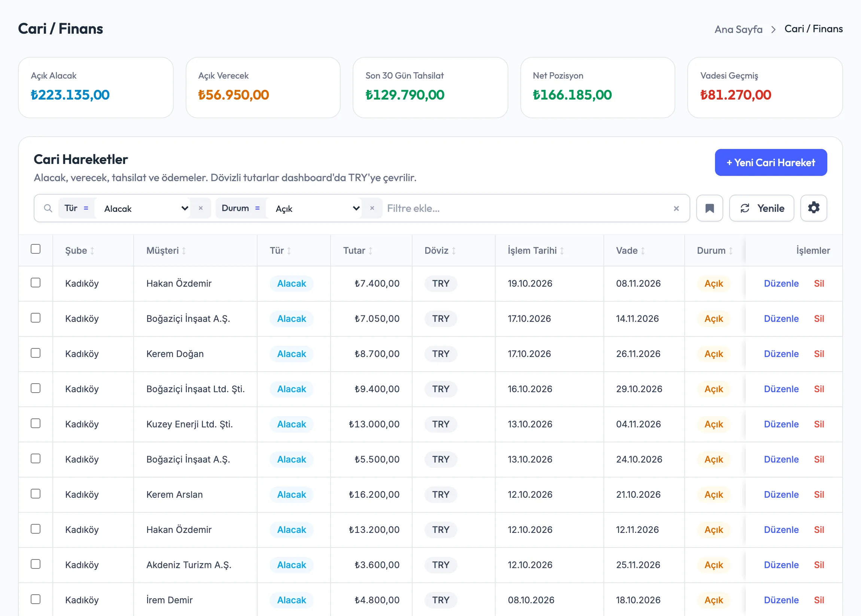Sort by Vade column arrows
This screenshot has width=861, height=616.
[x=642, y=251]
